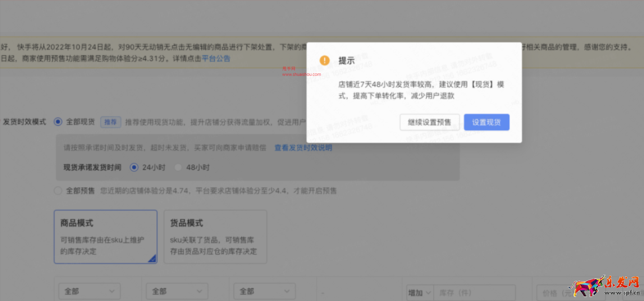Confirm with 设置现货 button

[487, 122]
